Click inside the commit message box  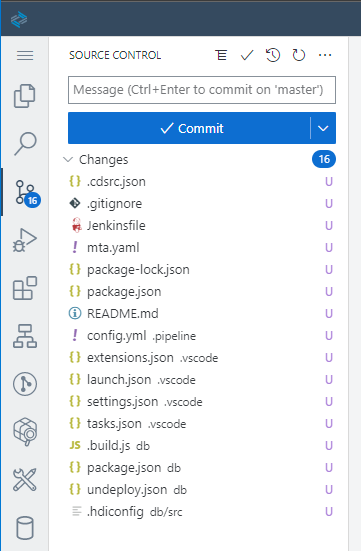coord(202,90)
